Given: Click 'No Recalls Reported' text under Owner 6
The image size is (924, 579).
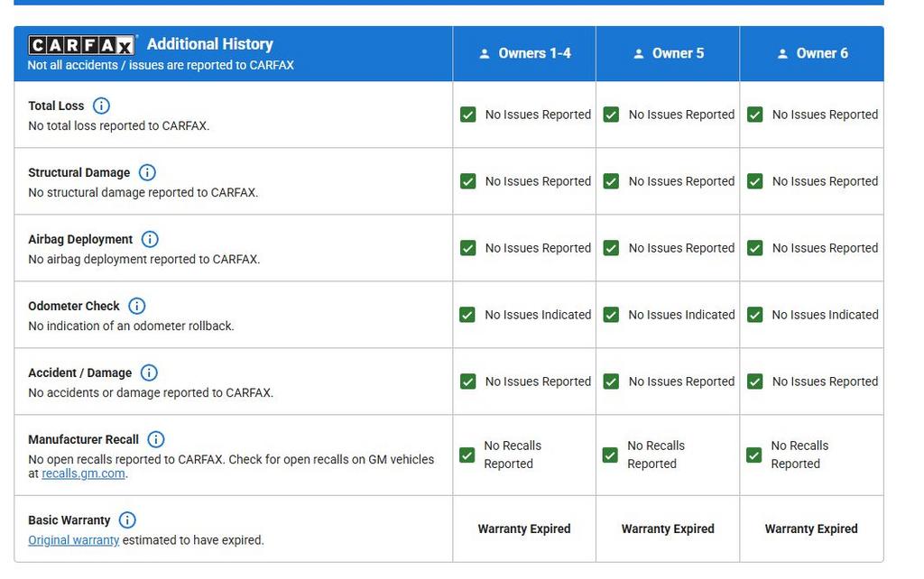Looking at the screenshot, I should (x=799, y=455).
